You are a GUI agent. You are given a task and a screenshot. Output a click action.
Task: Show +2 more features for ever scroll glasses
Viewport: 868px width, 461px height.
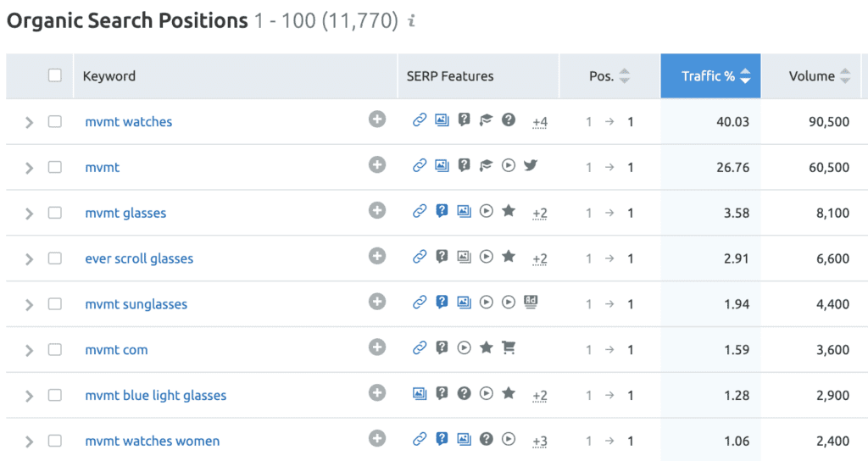tap(540, 259)
